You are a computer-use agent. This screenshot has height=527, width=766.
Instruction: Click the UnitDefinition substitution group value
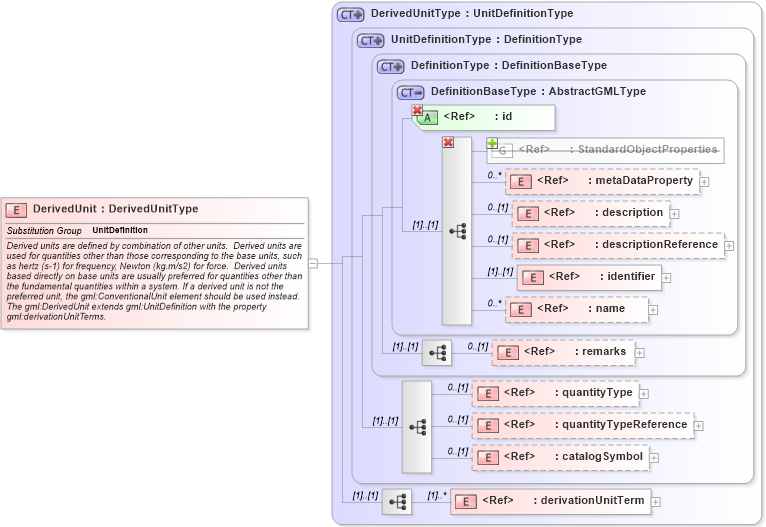[120, 230]
